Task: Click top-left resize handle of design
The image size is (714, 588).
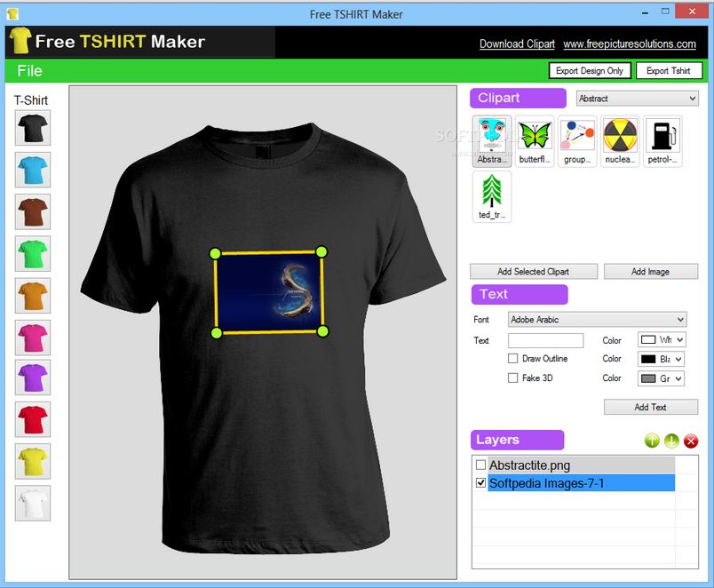Action: point(216,253)
